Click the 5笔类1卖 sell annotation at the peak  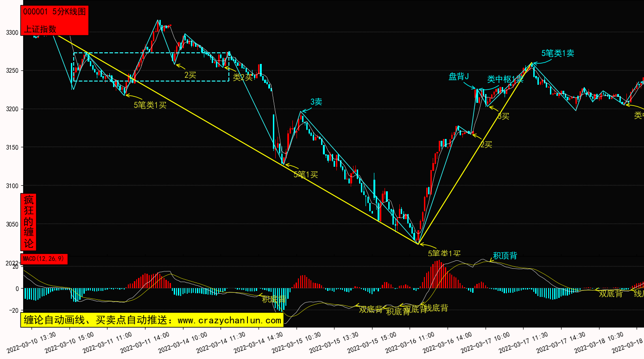(558, 53)
